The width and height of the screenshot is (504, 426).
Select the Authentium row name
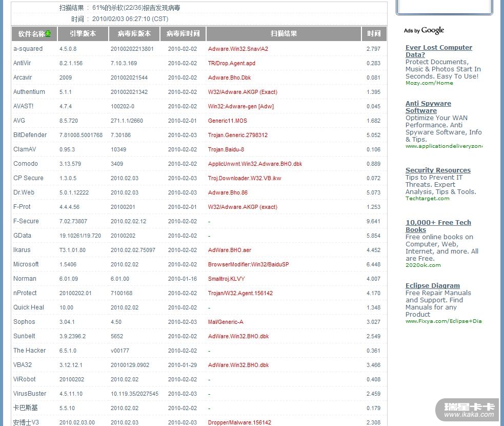[29, 92]
